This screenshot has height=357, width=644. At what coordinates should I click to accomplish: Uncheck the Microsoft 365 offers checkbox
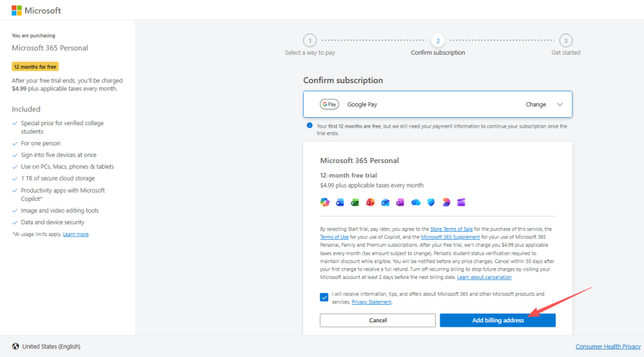324,297
